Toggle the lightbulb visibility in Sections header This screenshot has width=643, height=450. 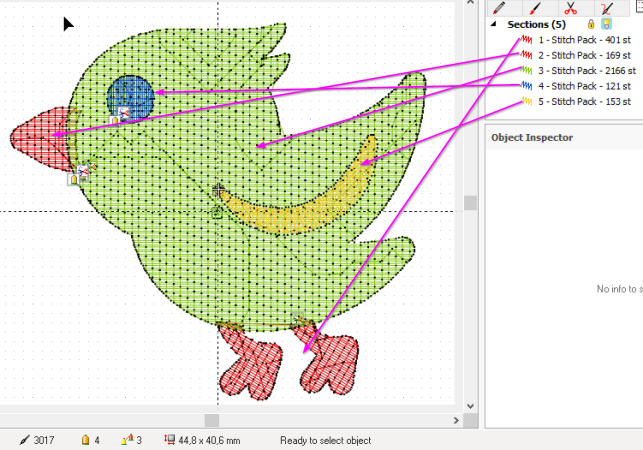pos(607,24)
